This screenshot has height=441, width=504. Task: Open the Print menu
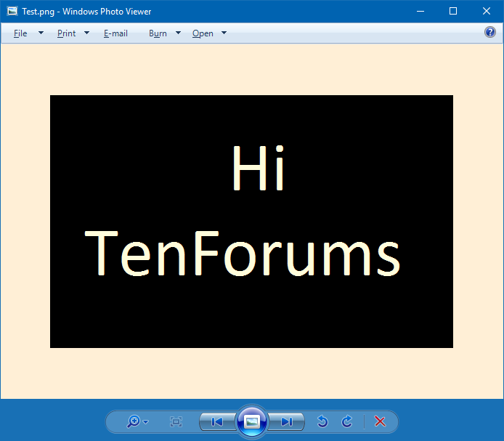[x=66, y=33]
